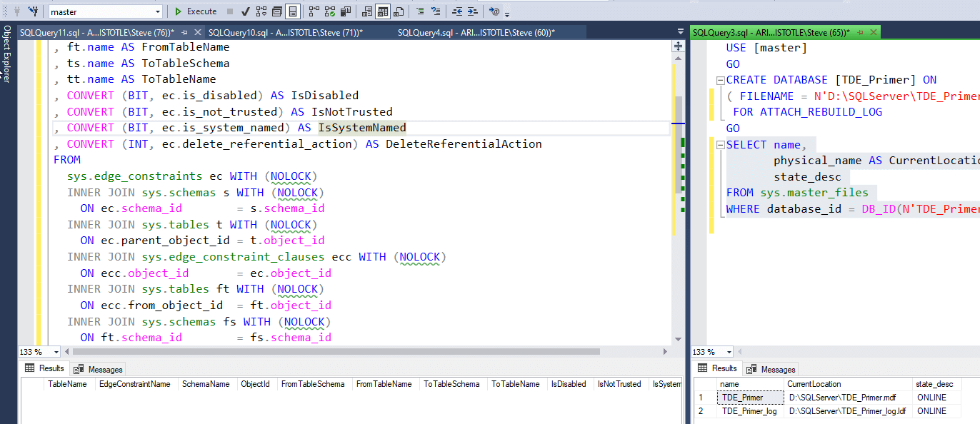Image resolution: width=980 pixels, height=424 pixels.
Task: Open the Query Options icon
Action: point(277,11)
